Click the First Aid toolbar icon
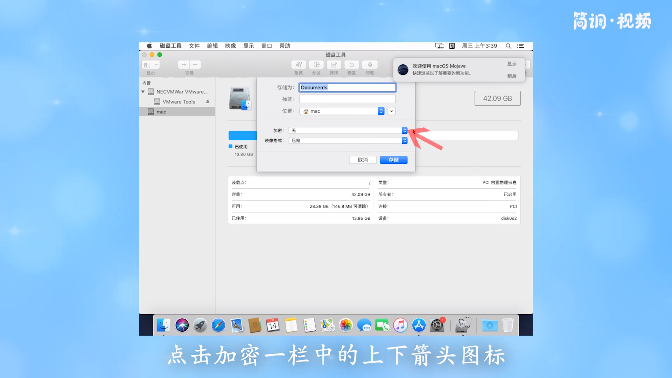The width and height of the screenshot is (672, 378). [299, 65]
